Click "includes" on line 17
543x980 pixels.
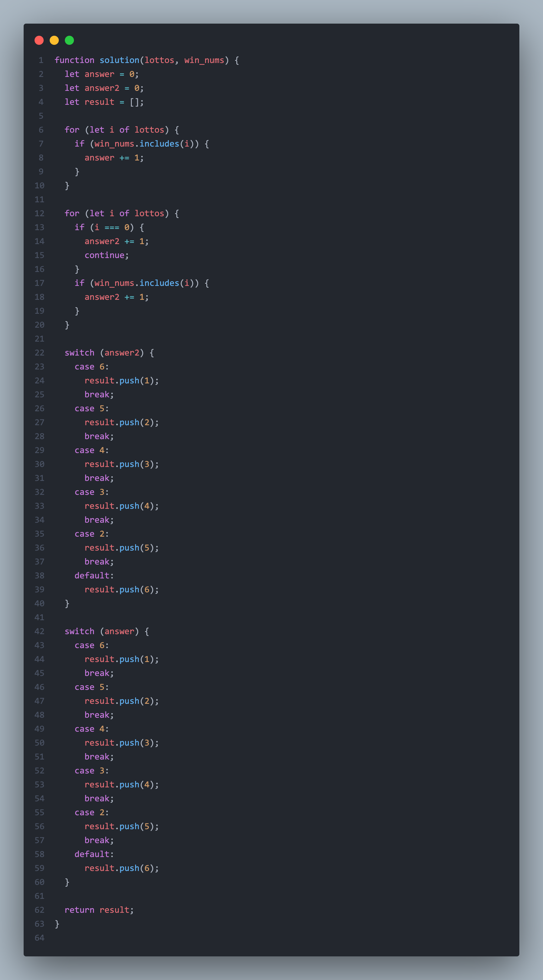[159, 283]
